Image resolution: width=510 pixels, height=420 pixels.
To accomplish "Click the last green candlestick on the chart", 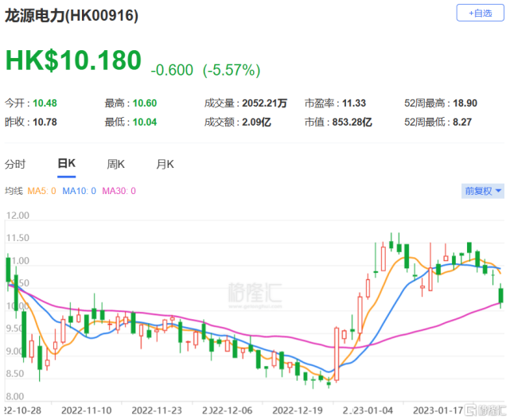I will pos(501,295).
